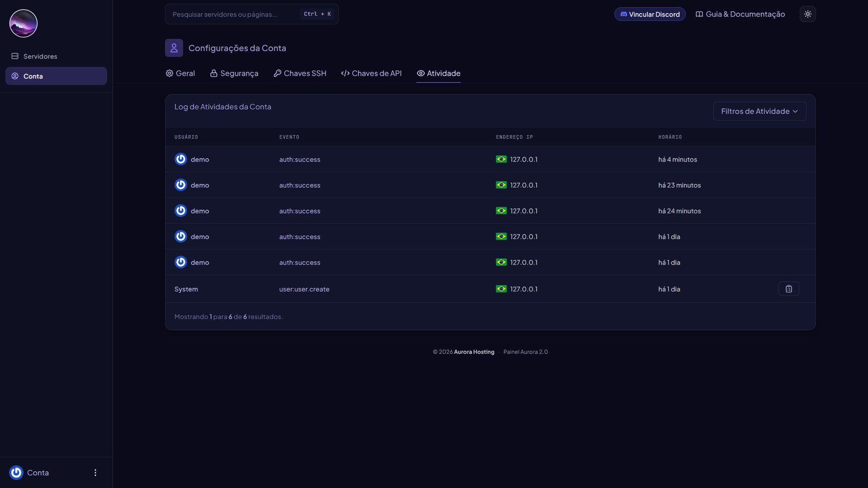Click Brazil flag in the user:user.create row

coord(501,289)
